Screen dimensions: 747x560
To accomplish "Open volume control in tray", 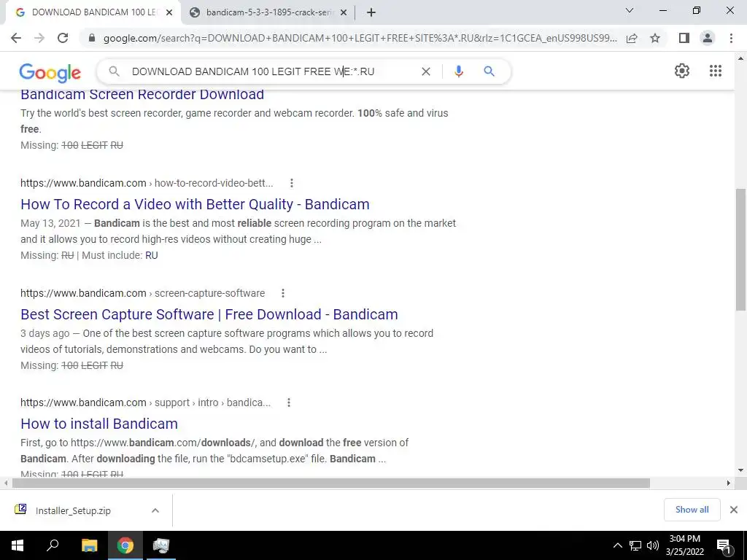I will (x=653, y=545).
